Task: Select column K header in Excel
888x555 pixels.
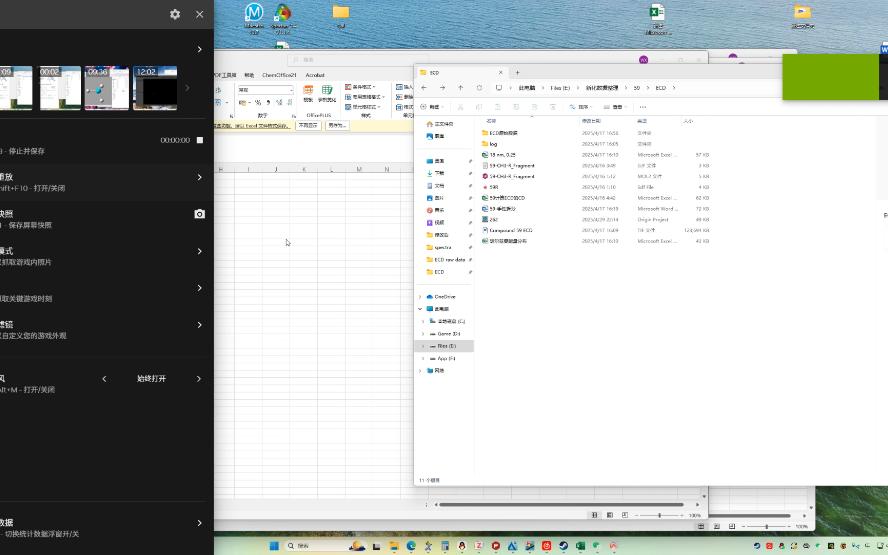Action: point(304,169)
